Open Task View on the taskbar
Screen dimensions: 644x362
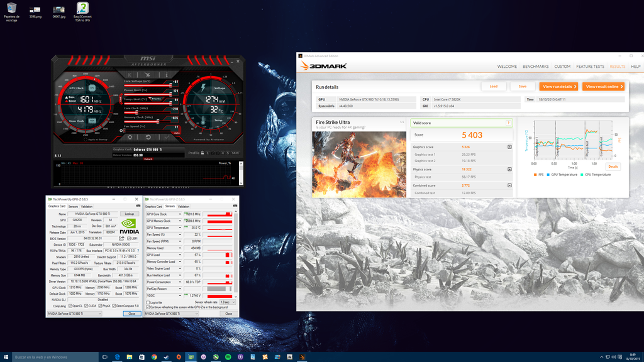point(105,357)
